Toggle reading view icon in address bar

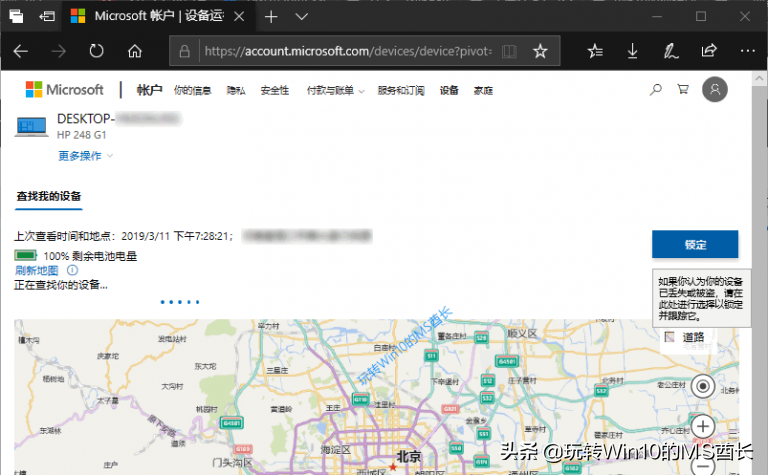pyautogui.click(x=509, y=51)
